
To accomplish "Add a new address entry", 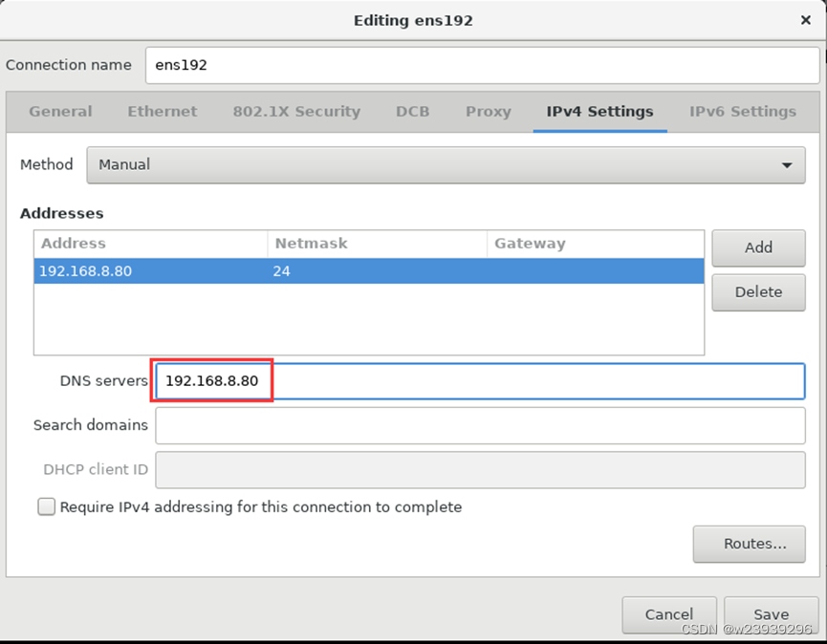I will 758,247.
